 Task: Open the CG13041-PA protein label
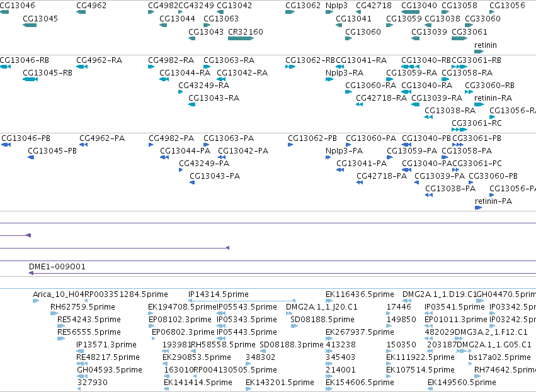click(x=362, y=164)
